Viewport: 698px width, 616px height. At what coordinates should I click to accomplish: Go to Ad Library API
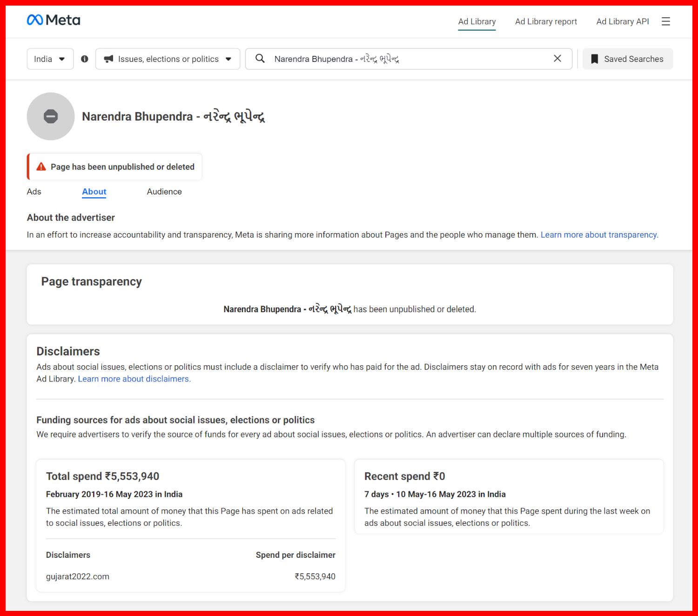pos(622,21)
